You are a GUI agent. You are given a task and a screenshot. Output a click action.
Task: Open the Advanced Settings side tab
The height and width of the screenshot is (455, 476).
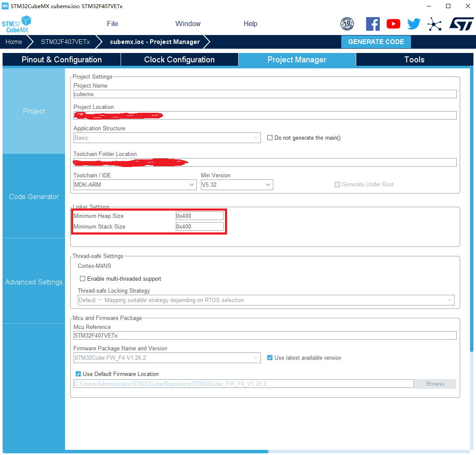[x=34, y=282]
